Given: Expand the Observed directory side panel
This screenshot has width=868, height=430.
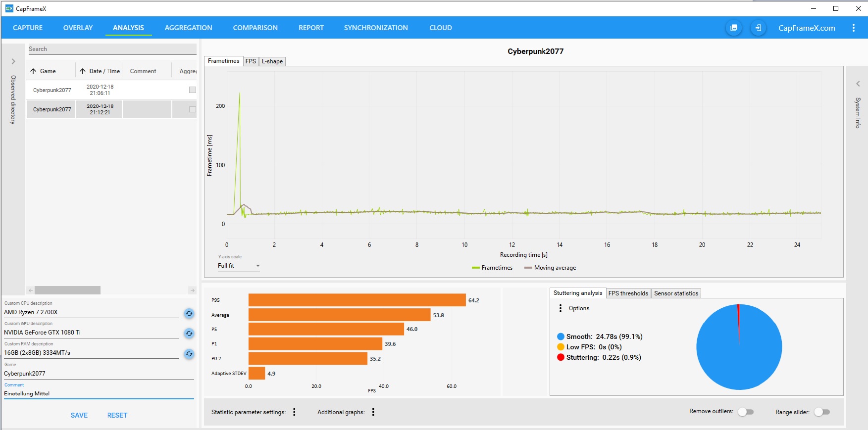Looking at the screenshot, I should click(x=13, y=61).
